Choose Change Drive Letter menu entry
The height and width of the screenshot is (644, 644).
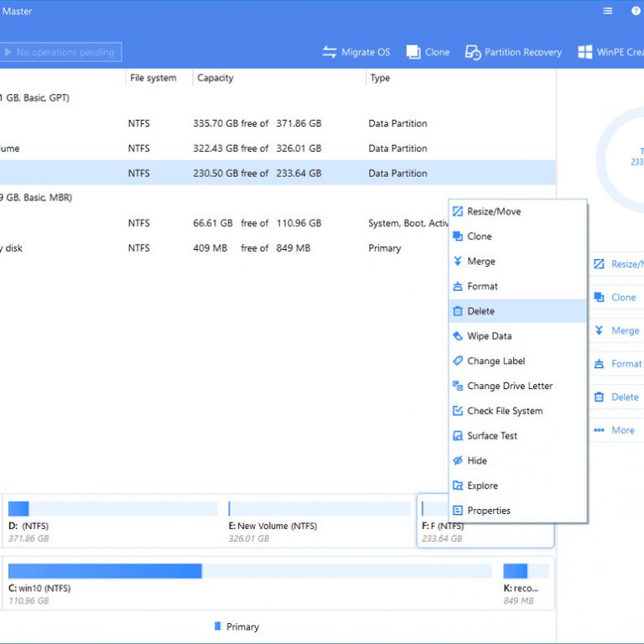[x=517, y=386]
